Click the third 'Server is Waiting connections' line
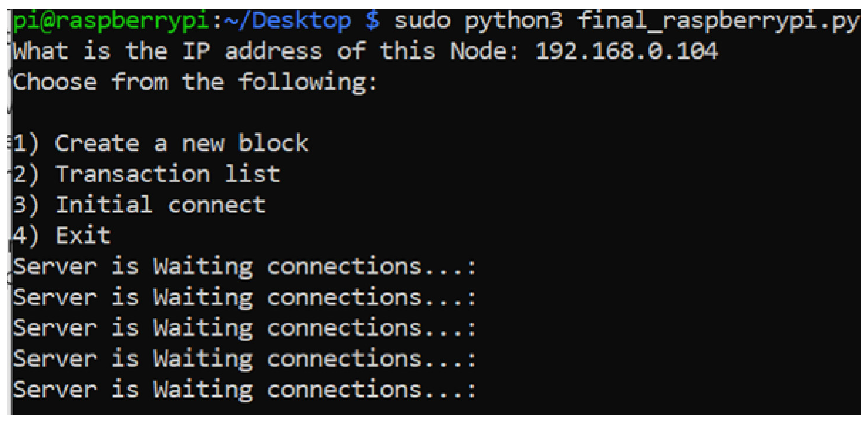Image resolution: width=868 pixels, height=422 pixels. point(244,328)
